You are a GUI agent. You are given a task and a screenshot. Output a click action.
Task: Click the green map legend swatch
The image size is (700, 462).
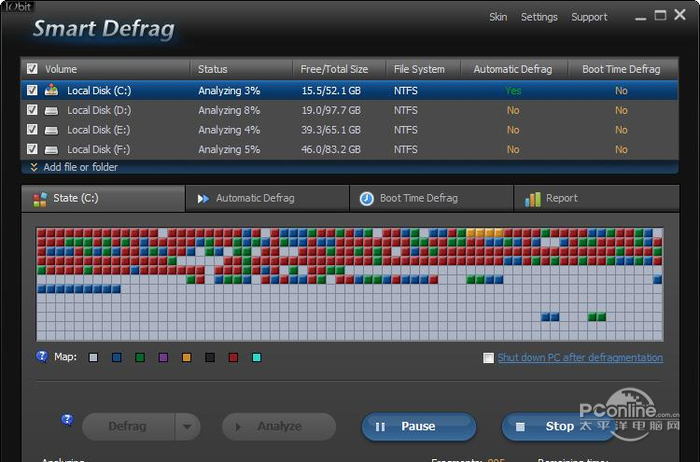pyautogui.click(x=140, y=358)
